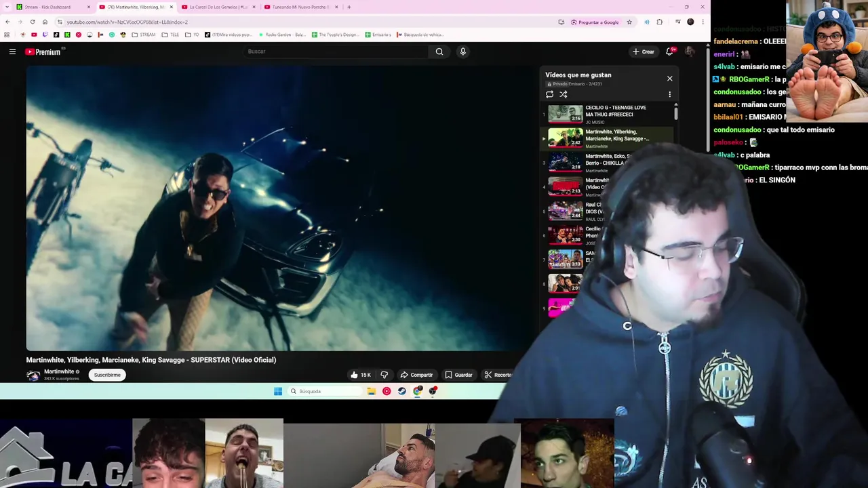
Task: Click the youtube.com URL address bar
Action: click(305, 22)
